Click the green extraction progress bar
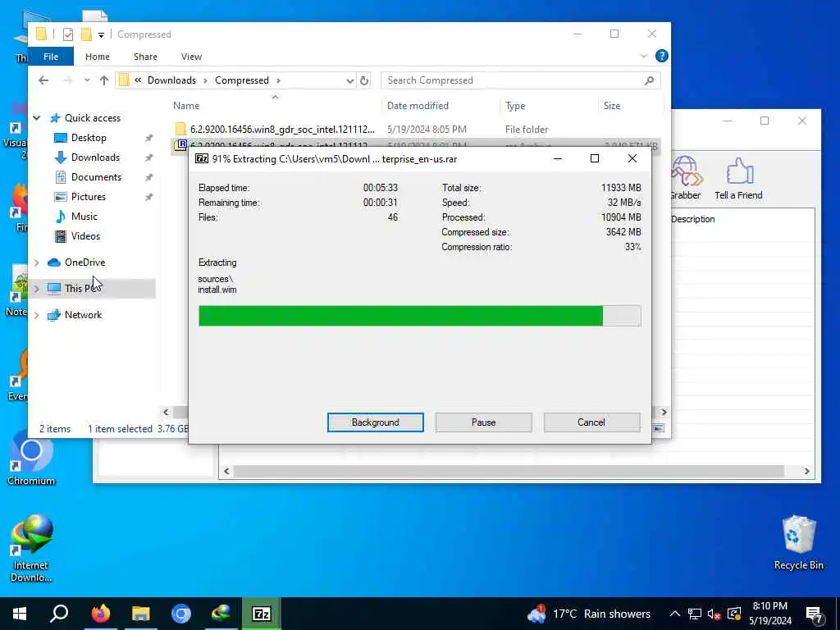Viewport: 840px width, 630px height. pyautogui.click(x=419, y=316)
